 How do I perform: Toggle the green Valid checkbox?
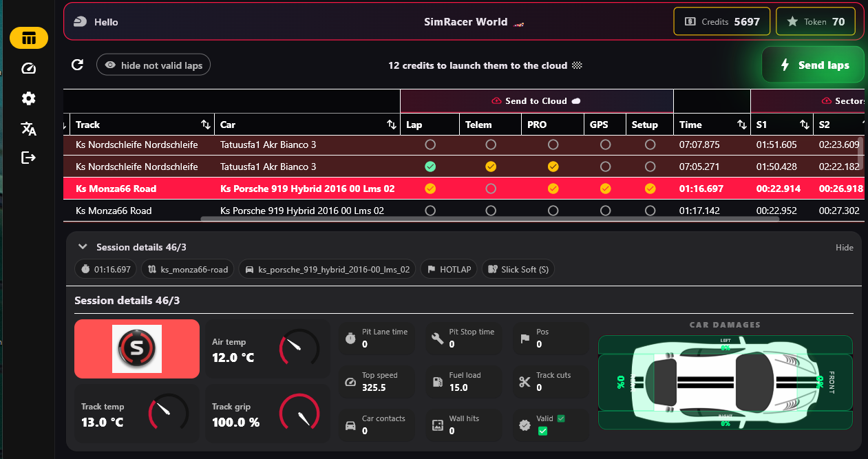(542, 431)
